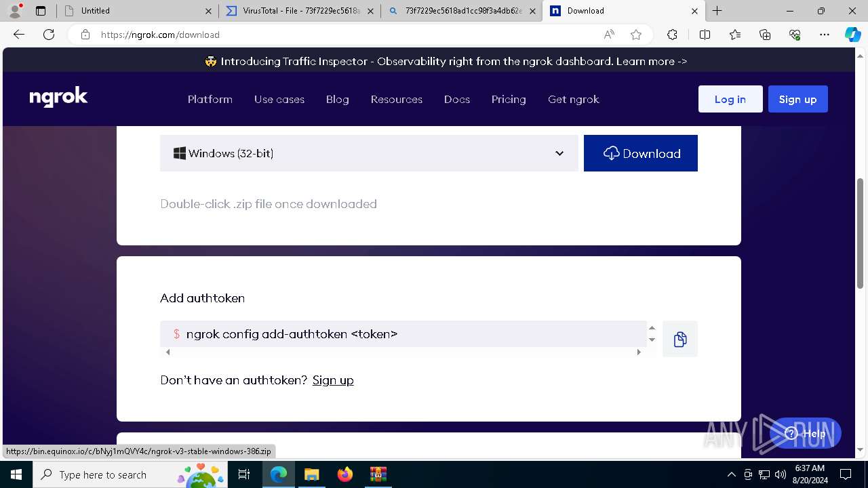Follow the authtoken Sign up link
This screenshot has width=868, height=488.
[x=333, y=380]
